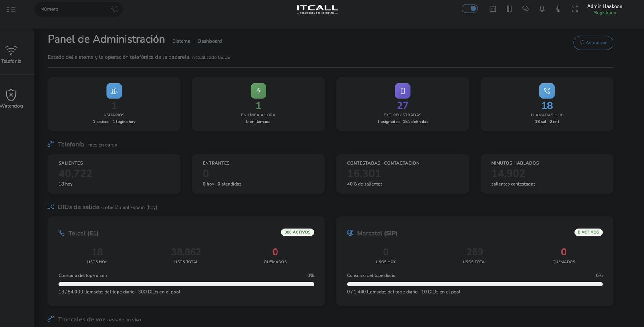
Task: Click the Marcatel QUEMADOS 0 value
Action: pos(564,252)
